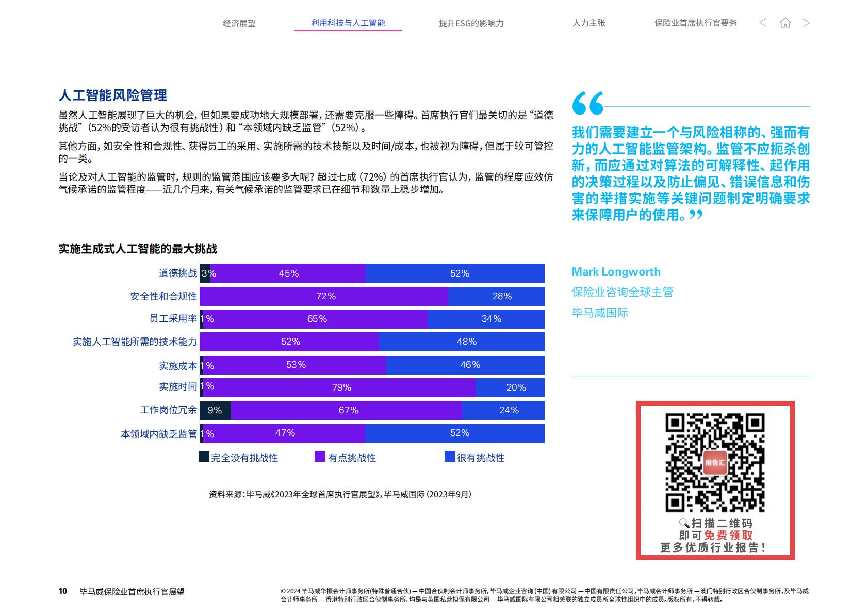Click the 45% segment in 道德挑战 row
Image resolution: width=868 pixels, height=614 pixels.
point(288,273)
